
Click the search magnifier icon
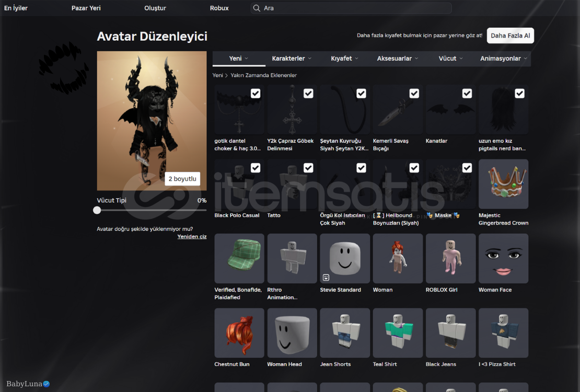point(256,8)
